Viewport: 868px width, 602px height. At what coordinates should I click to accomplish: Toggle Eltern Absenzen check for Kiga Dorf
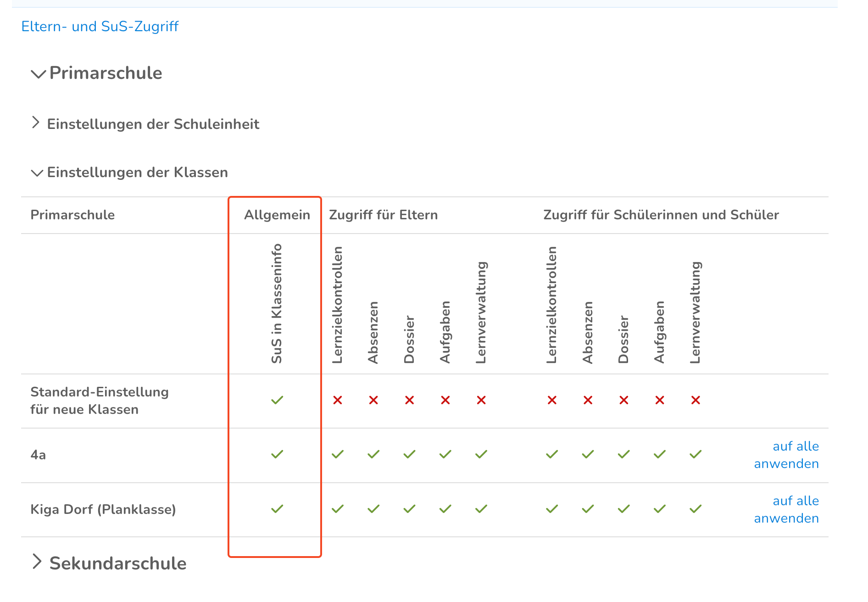pos(373,509)
